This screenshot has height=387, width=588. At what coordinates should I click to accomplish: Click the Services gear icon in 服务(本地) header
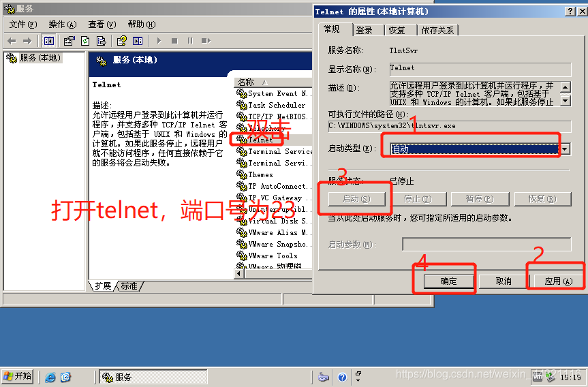(102, 61)
